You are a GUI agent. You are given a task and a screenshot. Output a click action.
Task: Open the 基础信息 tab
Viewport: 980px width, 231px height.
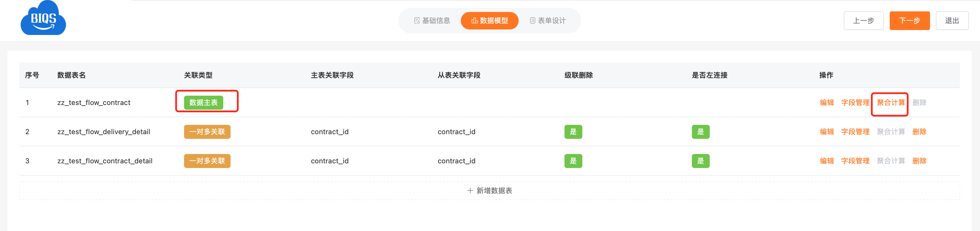pyautogui.click(x=432, y=20)
